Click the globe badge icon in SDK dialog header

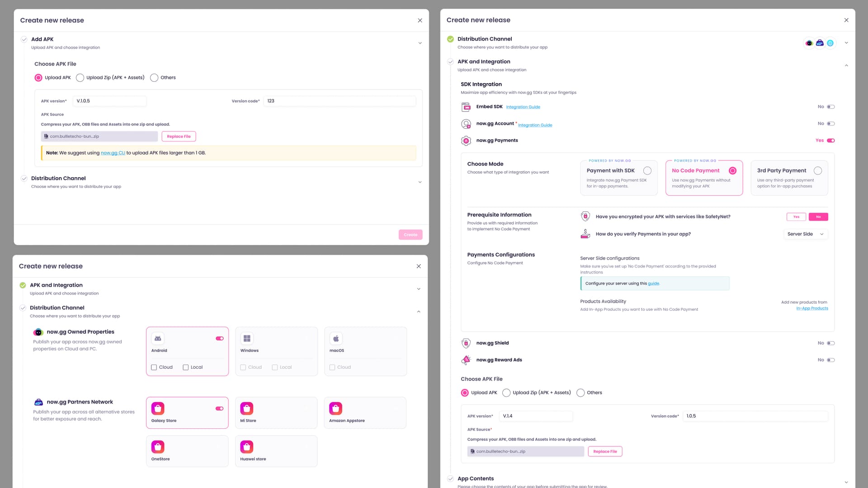click(x=830, y=43)
